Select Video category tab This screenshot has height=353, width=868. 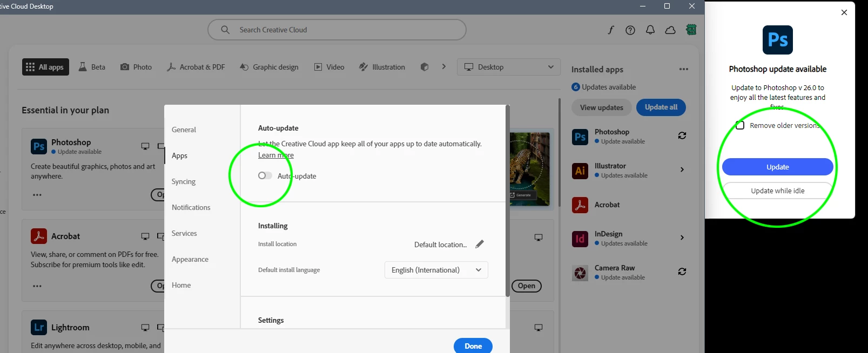329,67
